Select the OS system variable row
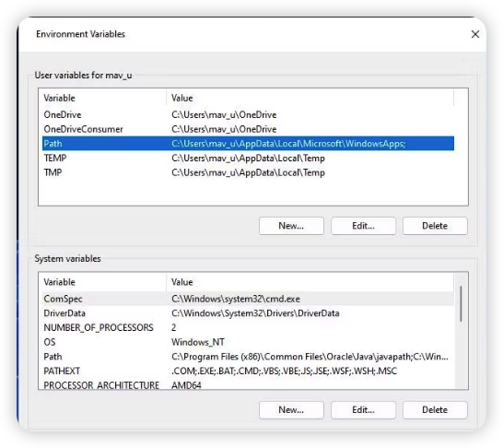 click(x=248, y=342)
